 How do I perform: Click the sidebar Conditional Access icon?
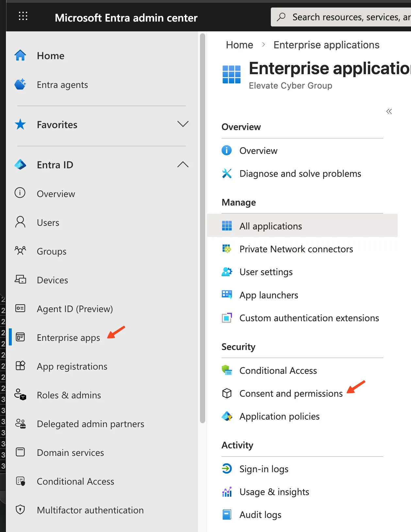[x=20, y=481]
